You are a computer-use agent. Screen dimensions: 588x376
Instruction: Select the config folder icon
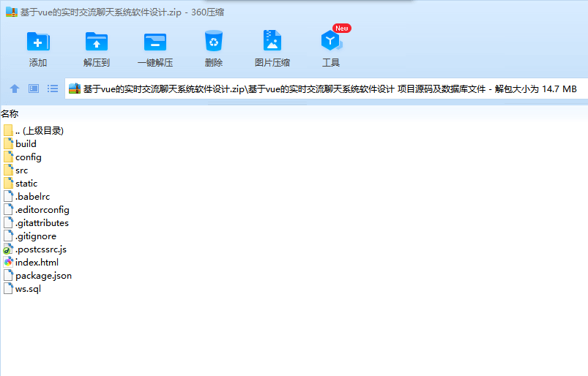point(8,157)
